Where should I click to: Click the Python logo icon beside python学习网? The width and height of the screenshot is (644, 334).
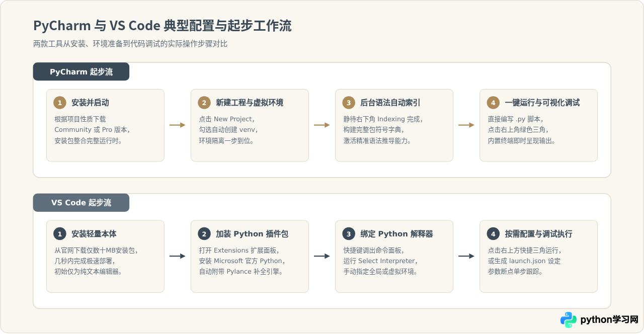(569, 319)
